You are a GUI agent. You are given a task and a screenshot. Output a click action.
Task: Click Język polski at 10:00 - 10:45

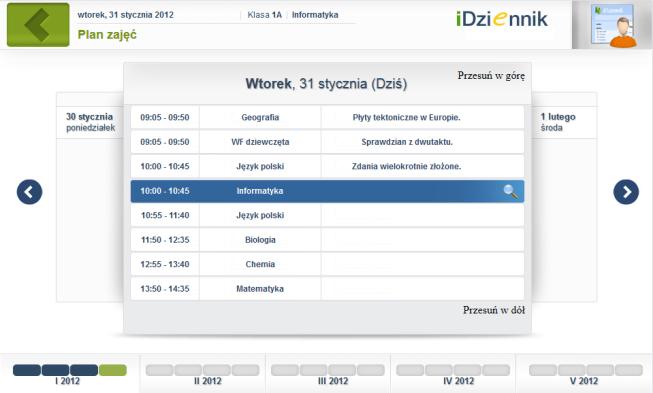pos(260,167)
